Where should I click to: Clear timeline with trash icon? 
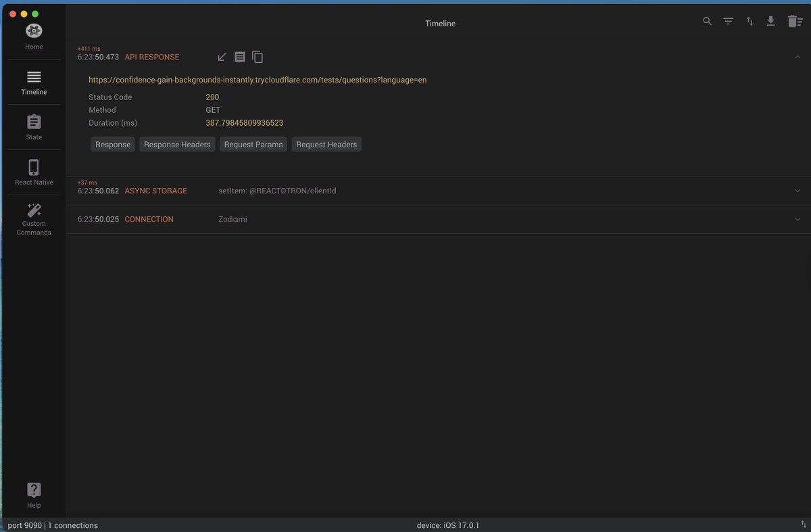tap(795, 22)
